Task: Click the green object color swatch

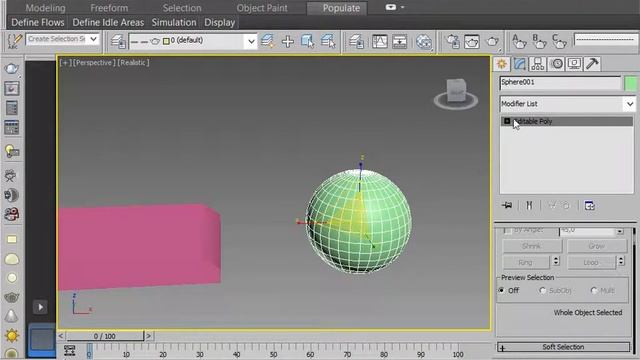Action: tap(631, 83)
